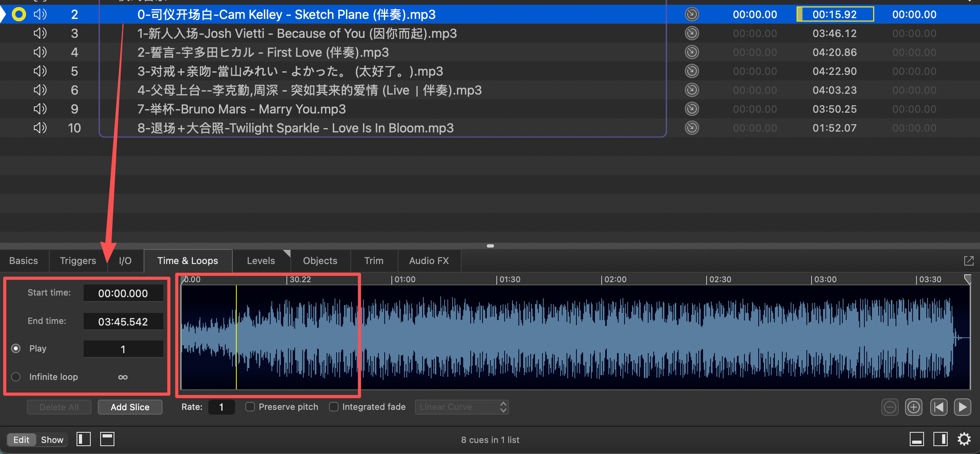This screenshot has height=454, width=980.
Task: Enable the Preserve pitch checkbox
Action: pyautogui.click(x=250, y=407)
